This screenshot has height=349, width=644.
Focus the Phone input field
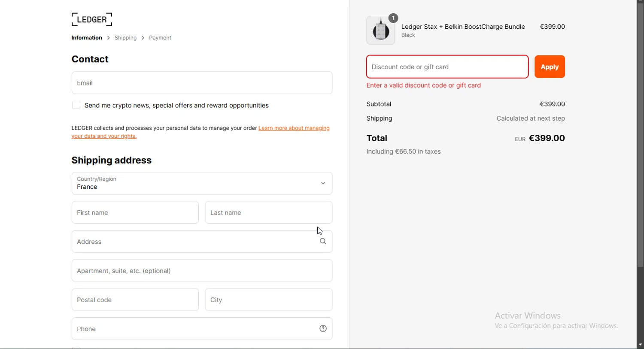coord(202,329)
